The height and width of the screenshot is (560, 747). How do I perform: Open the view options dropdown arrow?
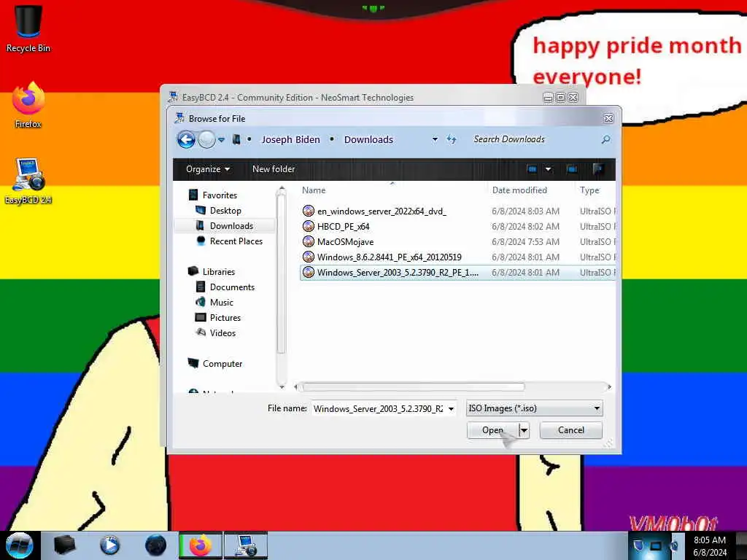coord(549,169)
